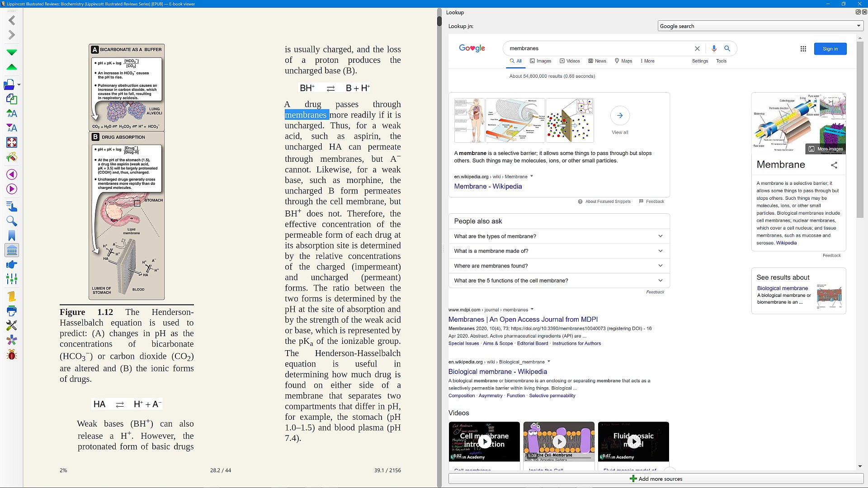Click the green Next page arrow
Screen dimensions: 868x488
click(12, 52)
